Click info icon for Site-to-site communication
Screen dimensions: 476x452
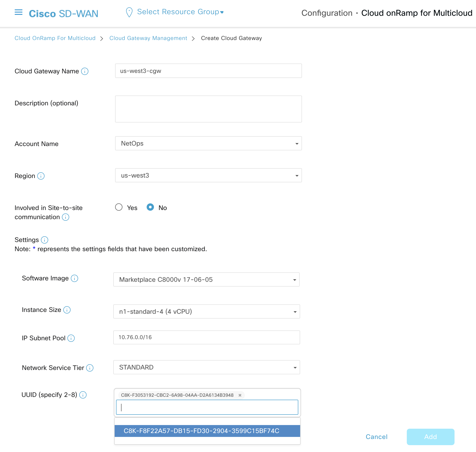pos(66,217)
